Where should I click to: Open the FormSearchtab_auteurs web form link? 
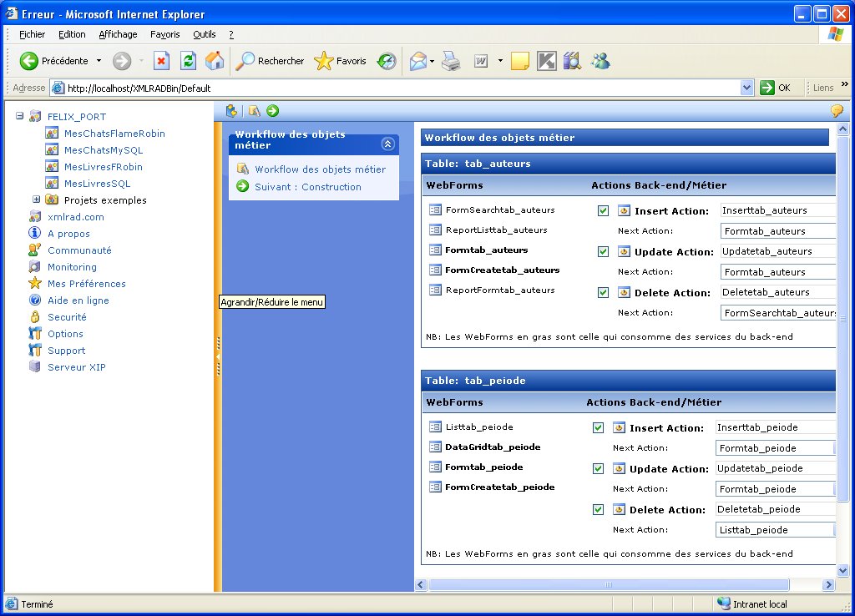tap(499, 210)
